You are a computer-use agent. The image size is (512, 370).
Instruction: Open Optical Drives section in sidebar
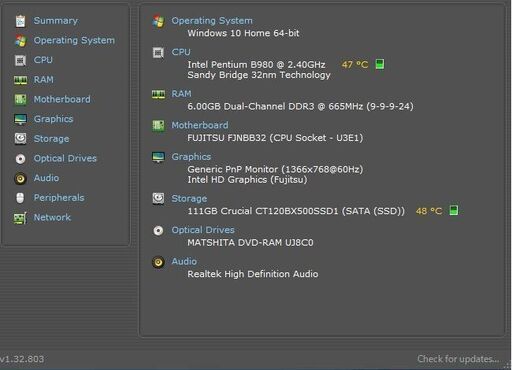pos(65,158)
